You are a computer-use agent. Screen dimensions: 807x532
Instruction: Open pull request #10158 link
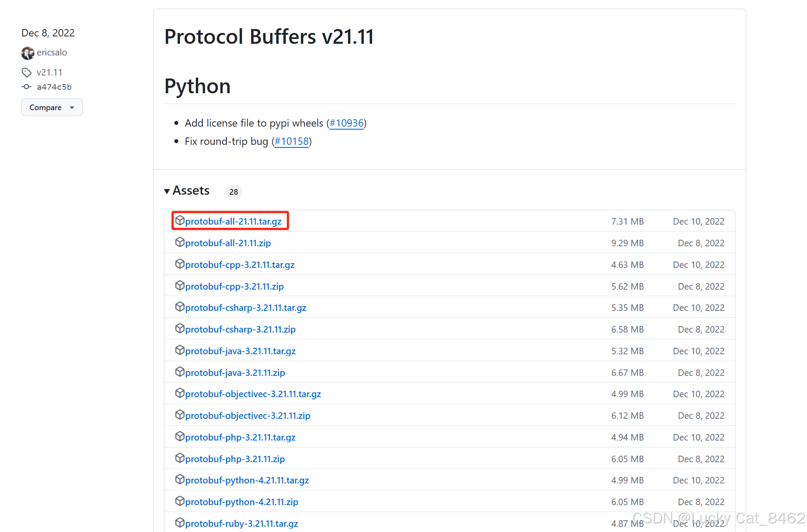pos(292,141)
